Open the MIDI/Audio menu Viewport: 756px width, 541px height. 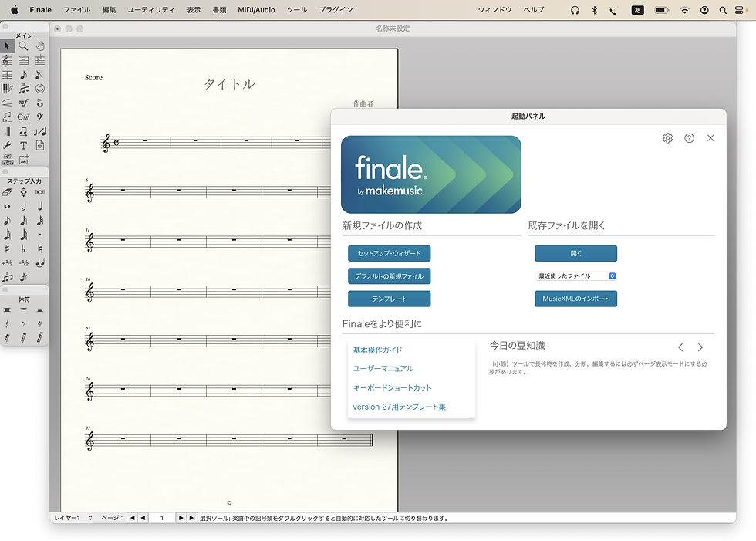tap(256, 9)
